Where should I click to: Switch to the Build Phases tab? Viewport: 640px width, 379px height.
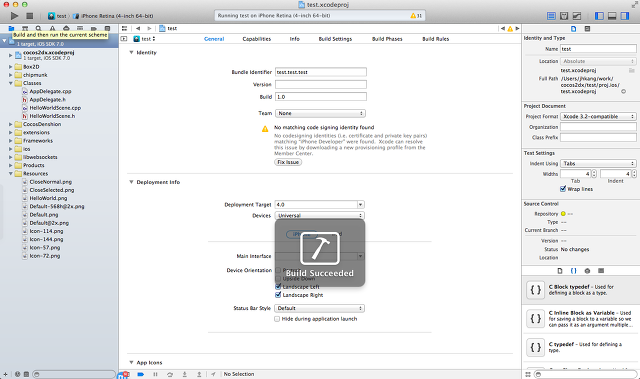pyautogui.click(x=387, y=39)
